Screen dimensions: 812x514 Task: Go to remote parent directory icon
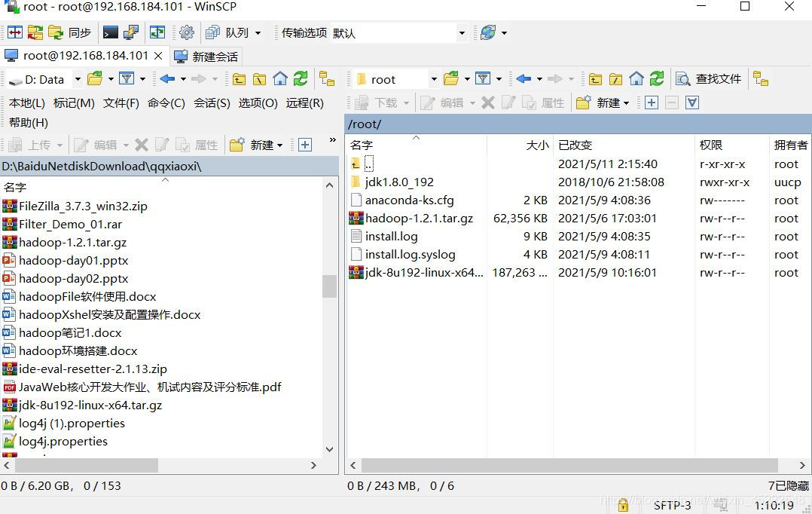point(595,78)
